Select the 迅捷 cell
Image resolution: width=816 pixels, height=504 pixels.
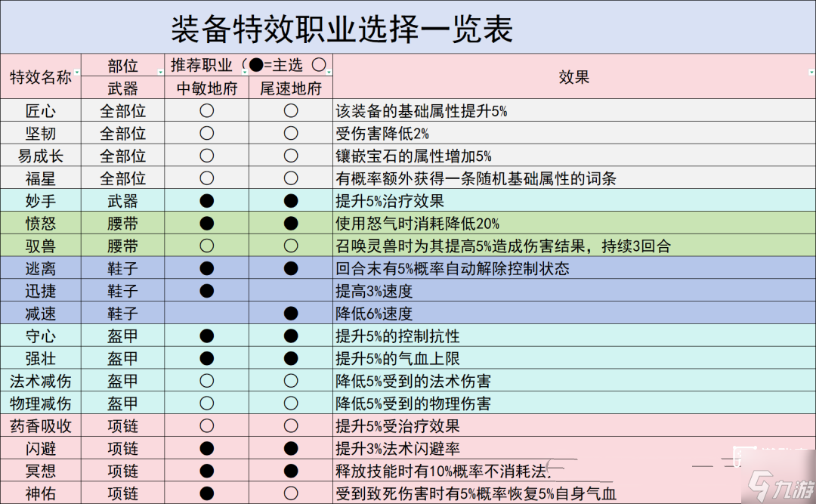[41, 290]
